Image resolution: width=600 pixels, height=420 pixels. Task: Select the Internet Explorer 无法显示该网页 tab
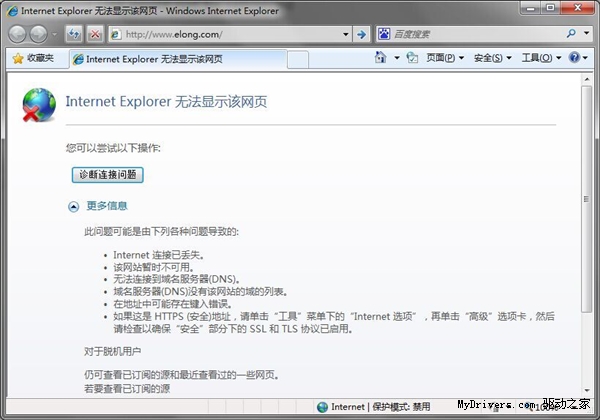tap(178, 59)
